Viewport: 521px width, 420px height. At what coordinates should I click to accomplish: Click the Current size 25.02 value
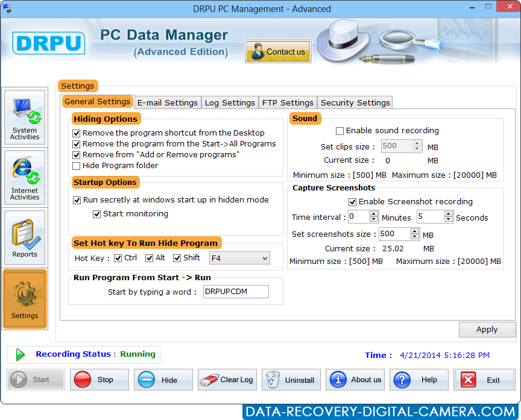(393, 249)
